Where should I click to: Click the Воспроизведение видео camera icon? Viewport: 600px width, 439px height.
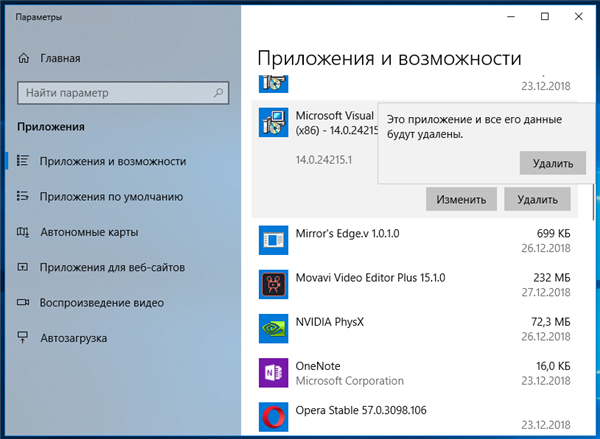(x=23, y=303)
